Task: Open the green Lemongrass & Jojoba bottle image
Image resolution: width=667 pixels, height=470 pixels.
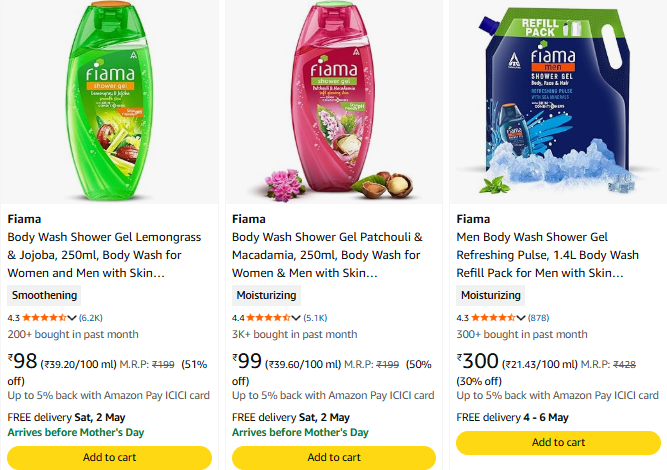Action: tap(110, 100)
